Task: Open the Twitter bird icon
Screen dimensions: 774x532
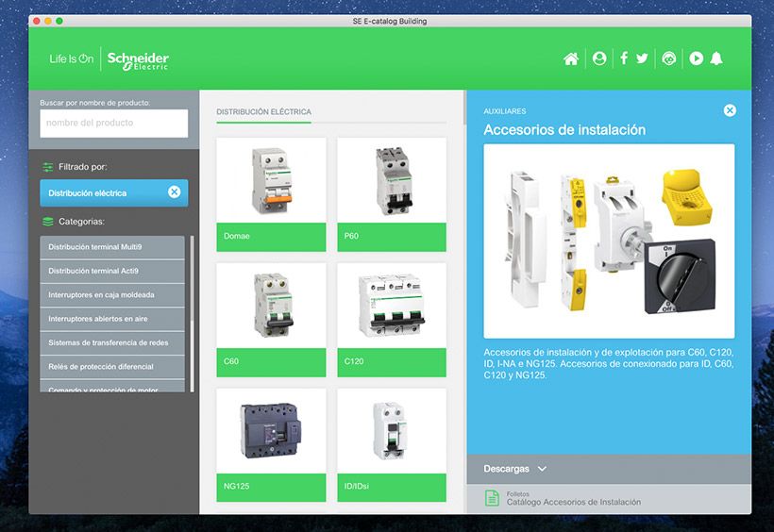Action: click(642, 58)
